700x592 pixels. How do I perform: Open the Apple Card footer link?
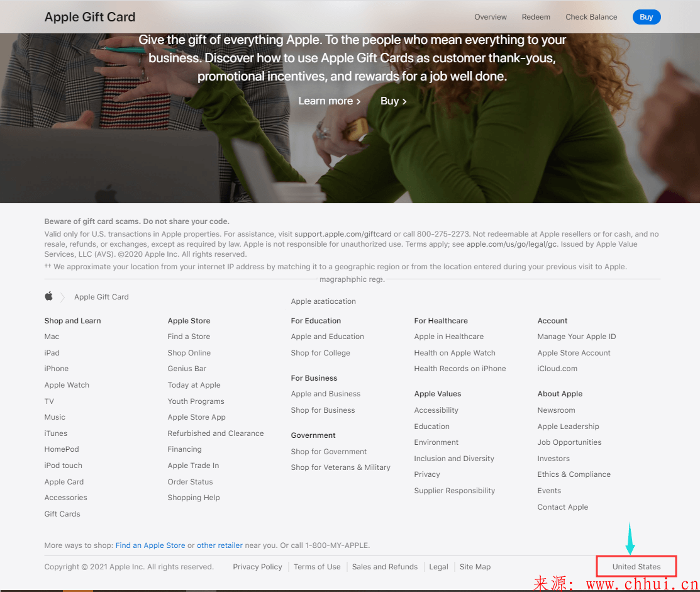64,482
